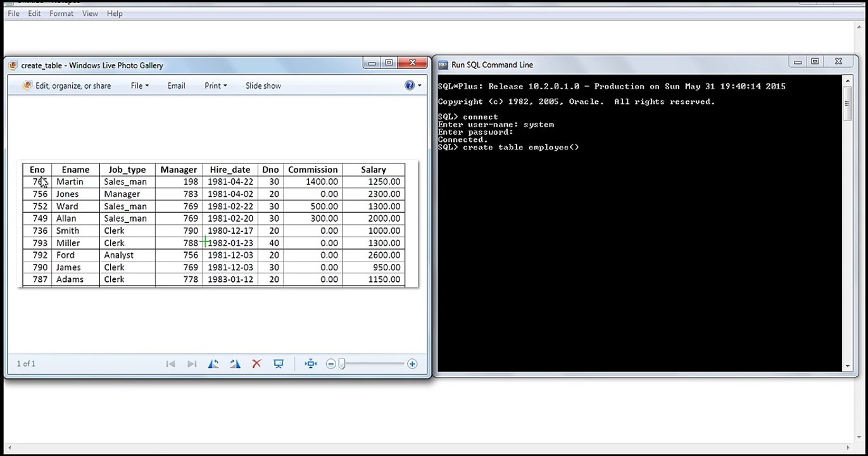Click the Hire_date column header
Viewport: 868px width, 456px height.
click(x=230, y=170)
